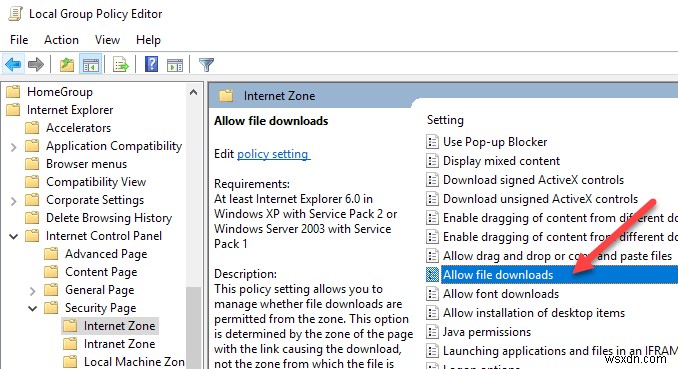Select Internet Control Panel tree label
The image size is (678, 369).
(104, 236)
